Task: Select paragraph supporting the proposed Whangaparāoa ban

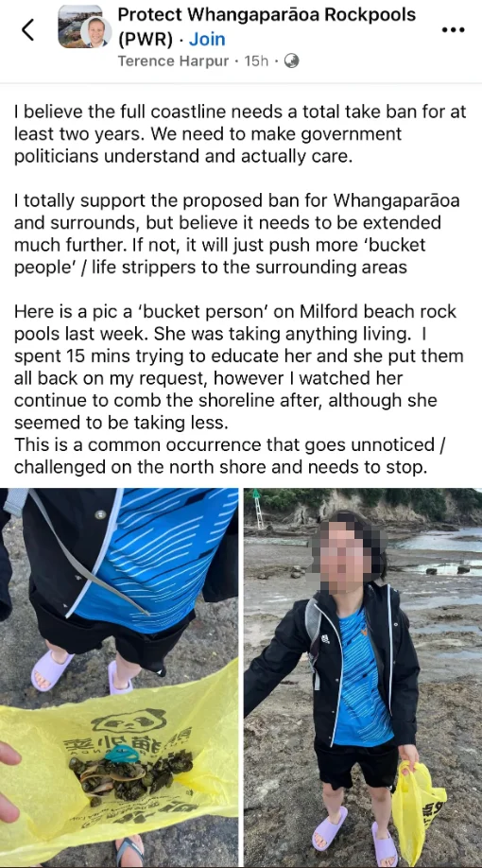Action: click(x=237, y=234)
